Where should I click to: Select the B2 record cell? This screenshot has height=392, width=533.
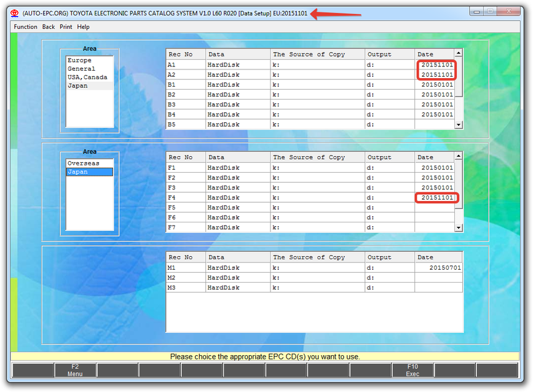pos(186,95)
